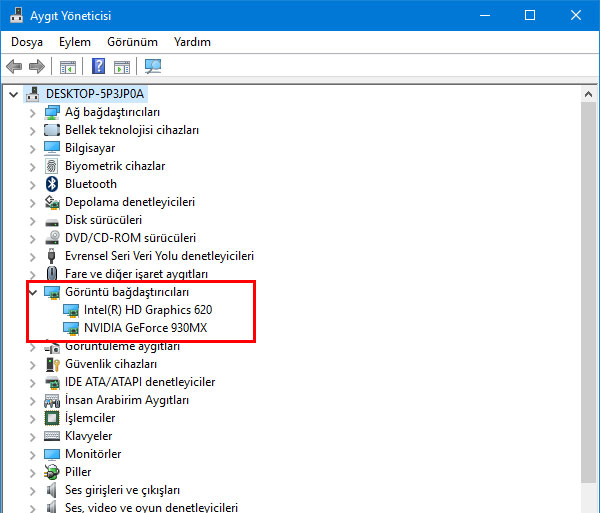Click the scrollbar up arrow

click(589, 94)
